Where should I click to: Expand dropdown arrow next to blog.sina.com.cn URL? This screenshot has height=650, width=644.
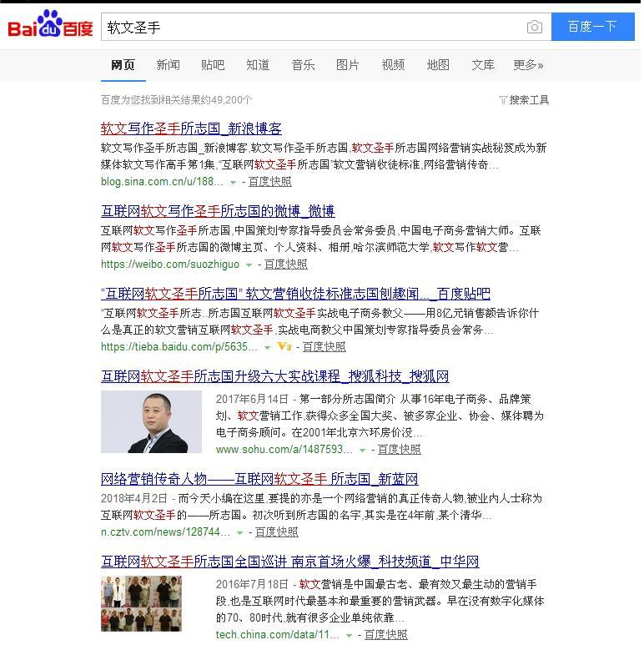pyautogui.click(x=234, y=183)
